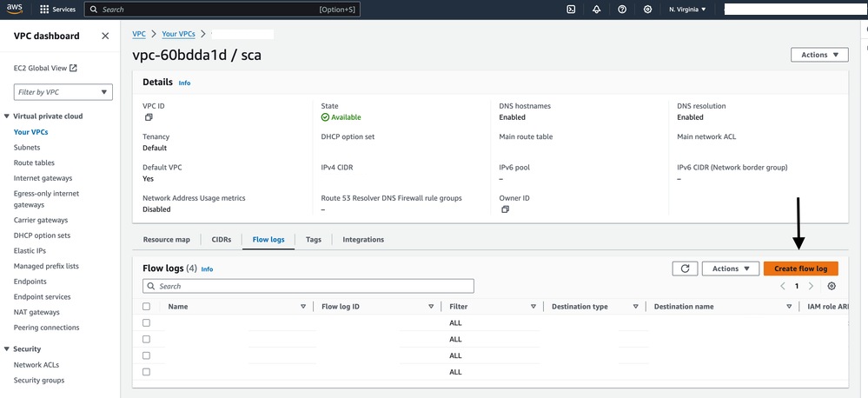Open the settings gear in top bar

[647, 10]
